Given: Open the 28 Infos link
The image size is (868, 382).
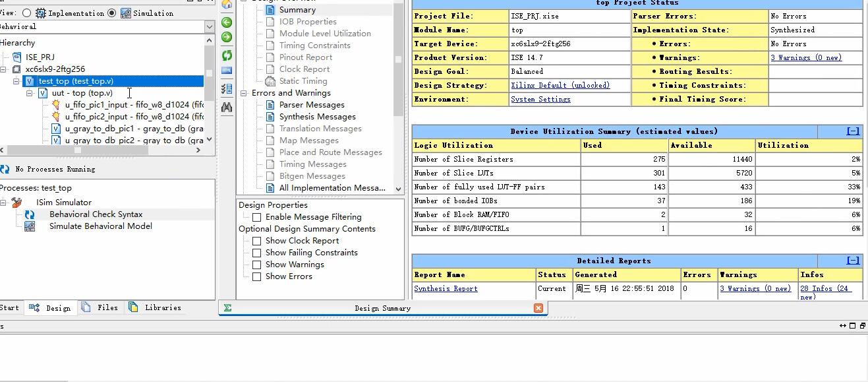Looking at the screenshot, I should click(x=826, y=292).
